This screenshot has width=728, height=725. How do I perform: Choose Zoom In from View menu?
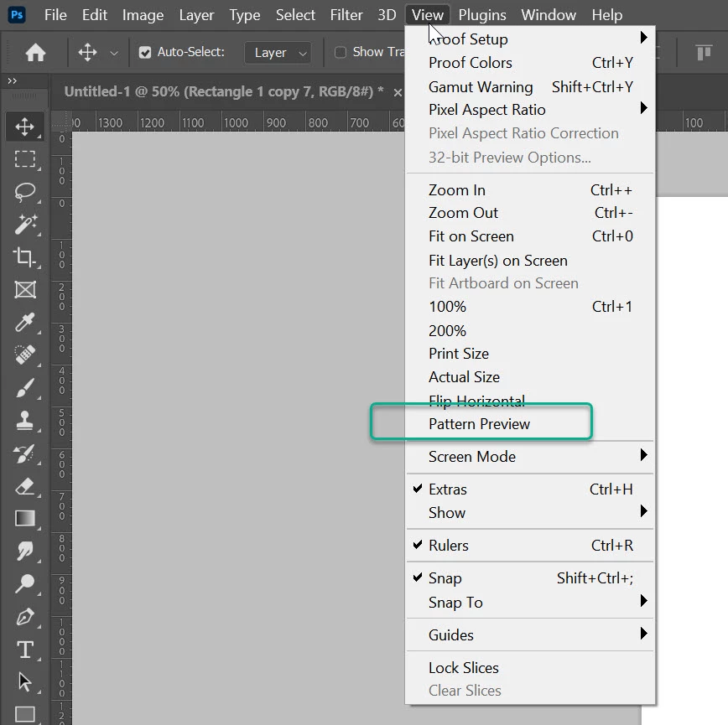pos(530,190)
